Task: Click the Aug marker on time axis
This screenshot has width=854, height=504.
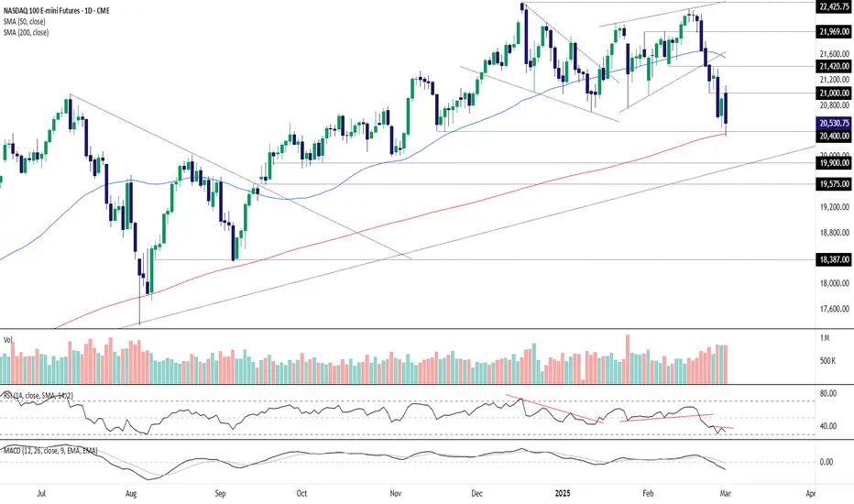Action: point(131,493)
